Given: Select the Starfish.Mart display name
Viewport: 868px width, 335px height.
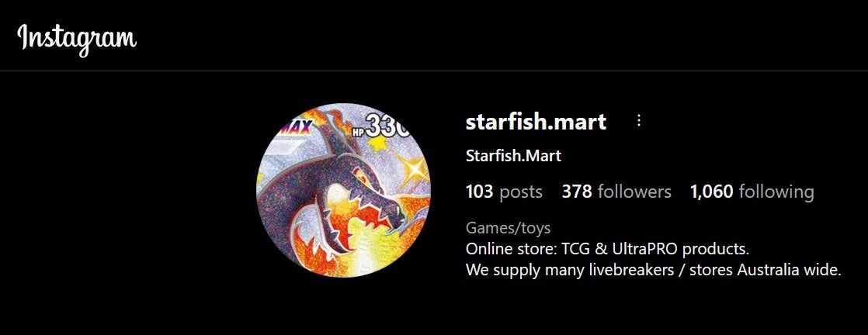Looking at the screenshot, I should click(x=513, y=156).
